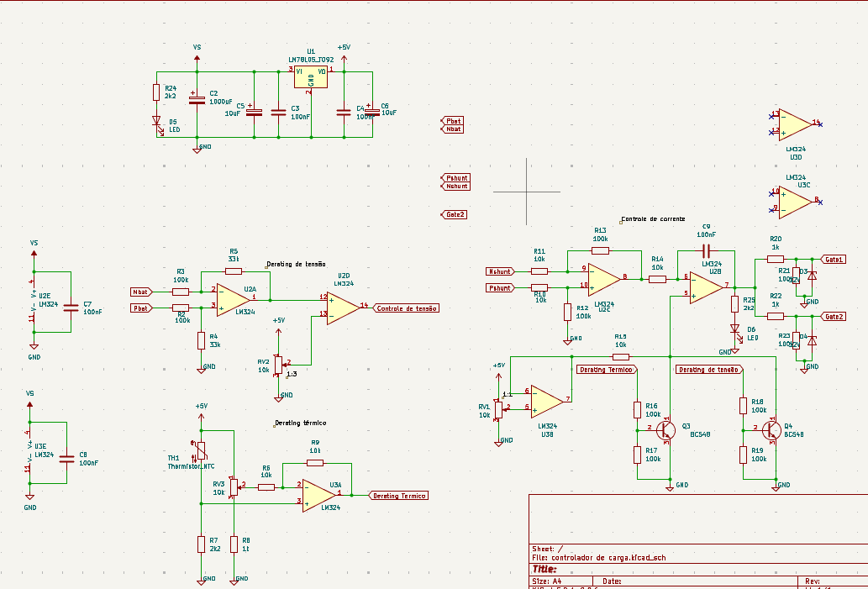Viewport: 868px width, 589px height.
Task: Select the unused U3D op-amp symbol
Action: (795, 124)
